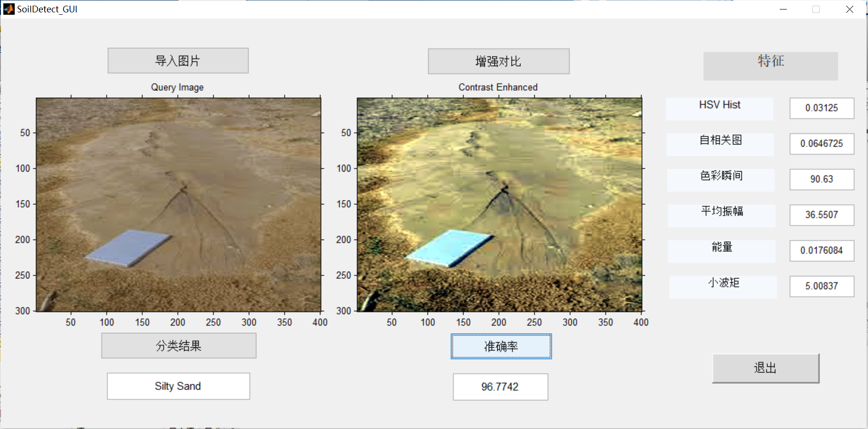Screen dimensions: 868x429
Task: Click the 导入图片 import image button
Action: click(178, 60)
